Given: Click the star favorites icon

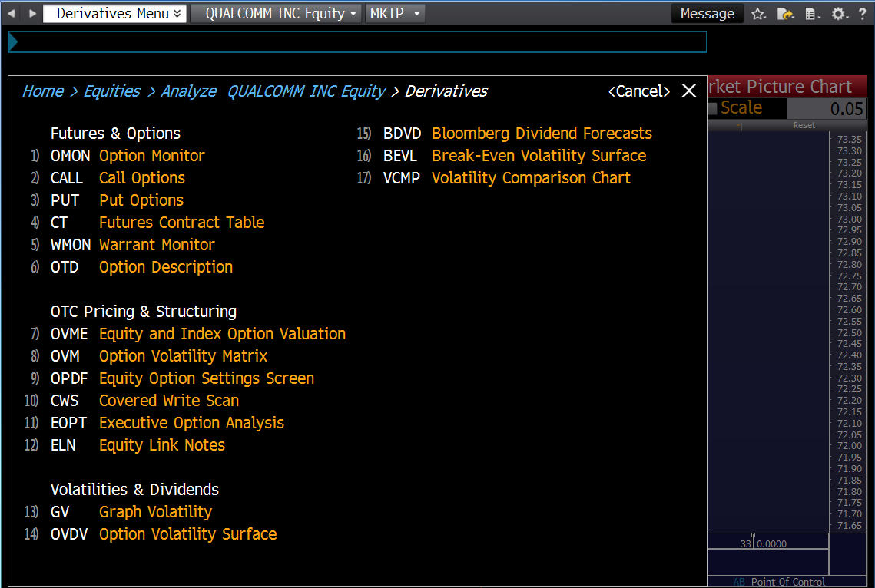Looking at the screenshot, I should coord(757,14).
